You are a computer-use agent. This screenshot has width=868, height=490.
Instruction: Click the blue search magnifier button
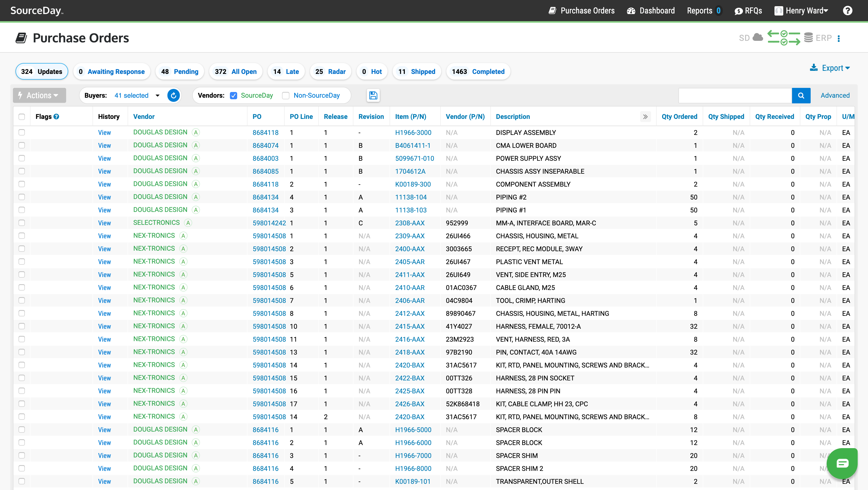(801, 95)
